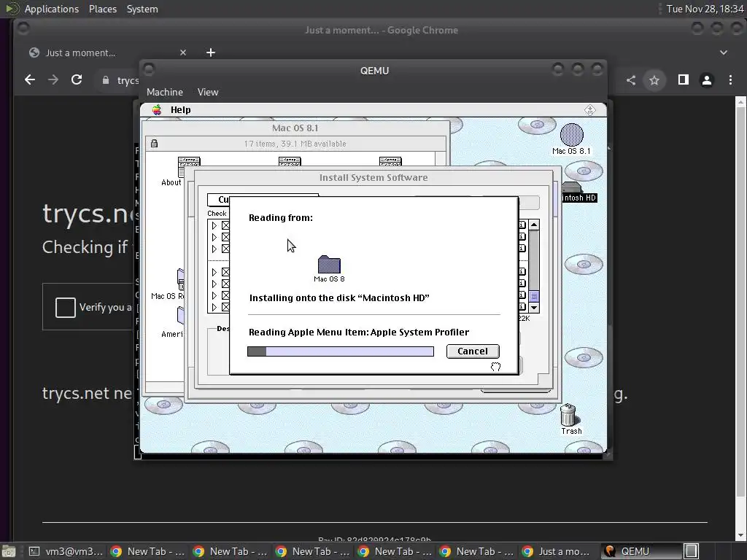Open the System menu in top panel
The image size is (747, 560).
[142, 9]
